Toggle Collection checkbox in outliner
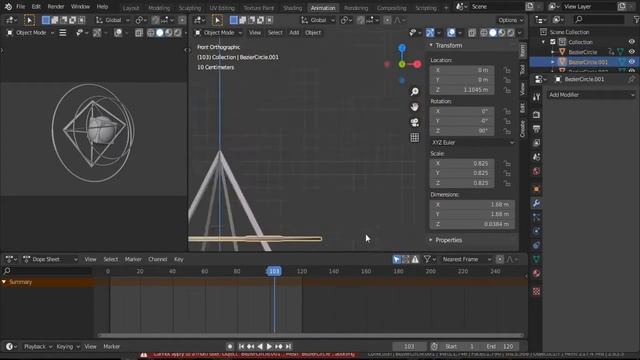Image resolution: width=640 pixels, height=360 pixels. click(553, 42)
